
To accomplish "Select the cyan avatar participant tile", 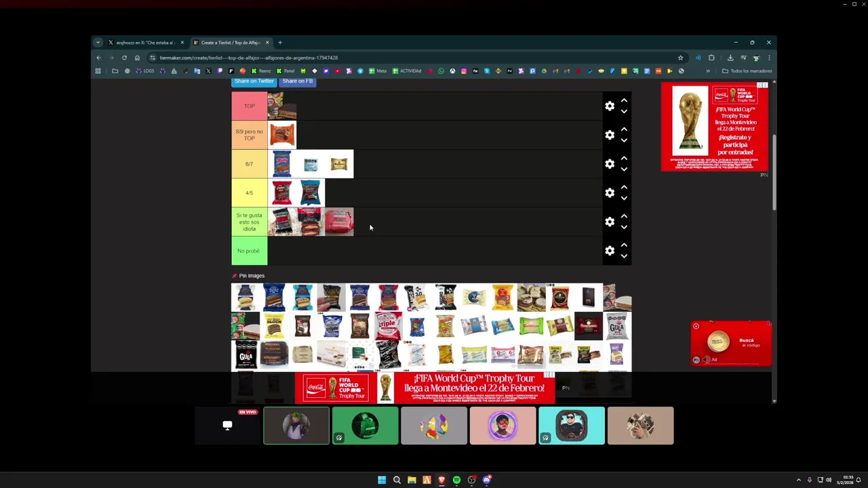I will 572,426.
